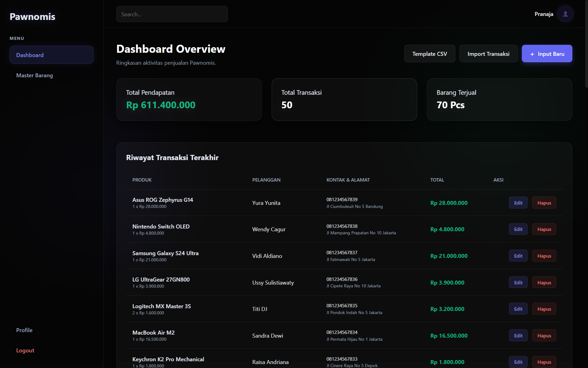This screenshot has width=588, height=368.
Task: Select customer name Wendy Cagur
Action: point(269,229)
